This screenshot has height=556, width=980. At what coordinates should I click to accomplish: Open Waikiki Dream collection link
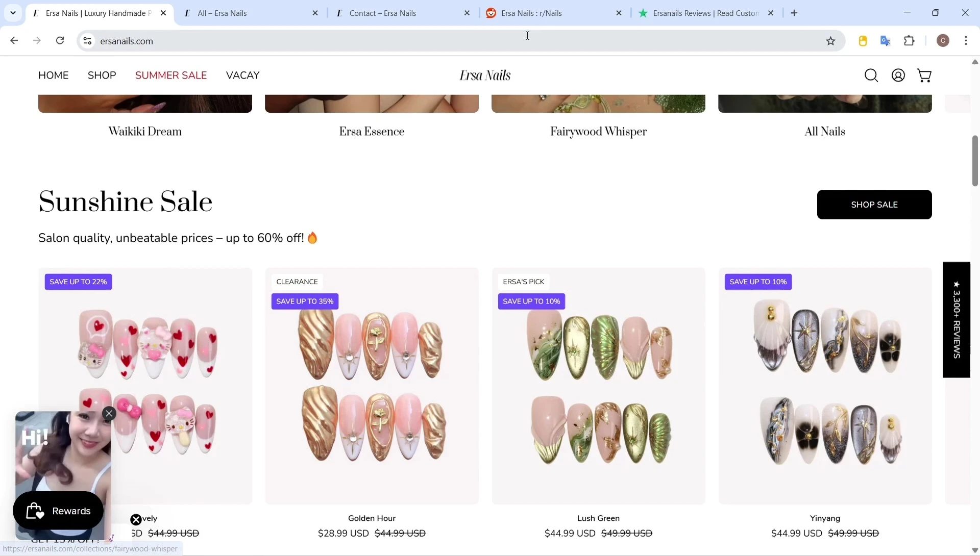[145, 132]
